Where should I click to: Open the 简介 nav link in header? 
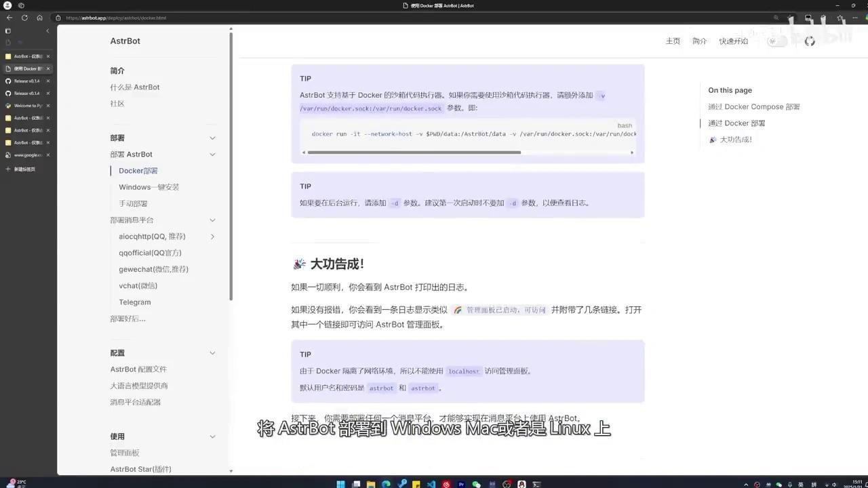pyautogui.click(x=699, y=41)
